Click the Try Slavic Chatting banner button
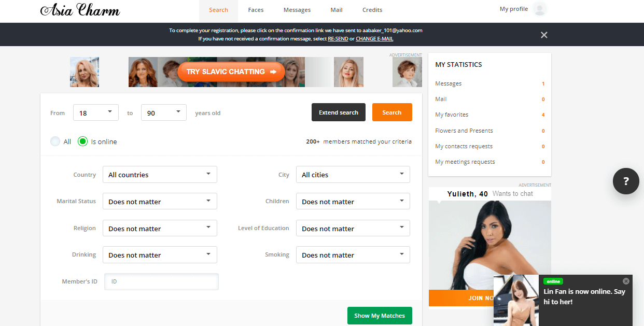The image size is (644, 326). click(231, 72)
